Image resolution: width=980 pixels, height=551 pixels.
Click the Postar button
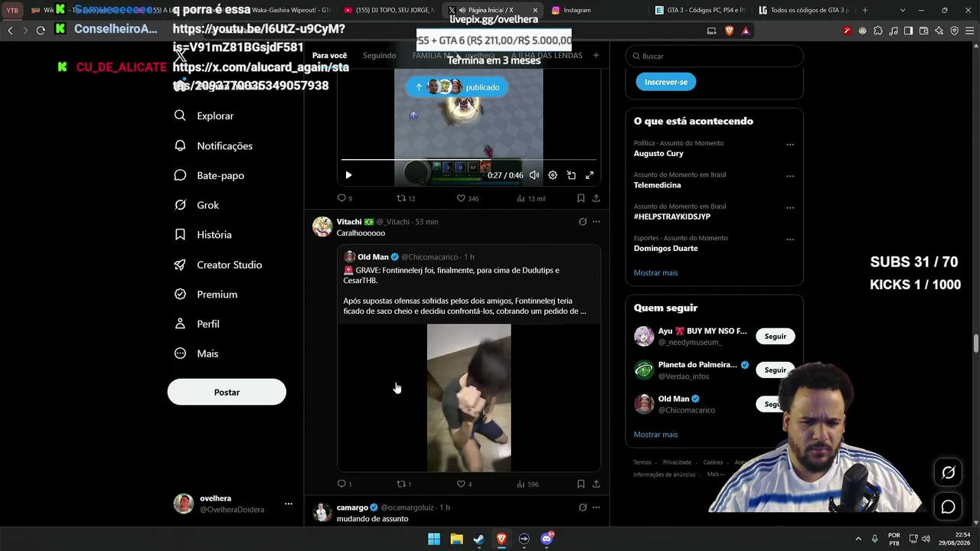click(227, 392)
